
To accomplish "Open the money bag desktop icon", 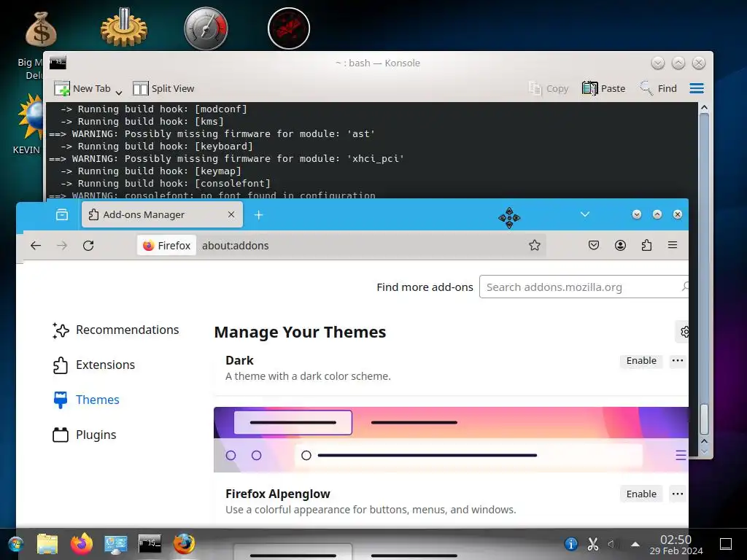I will coord(41,29).
